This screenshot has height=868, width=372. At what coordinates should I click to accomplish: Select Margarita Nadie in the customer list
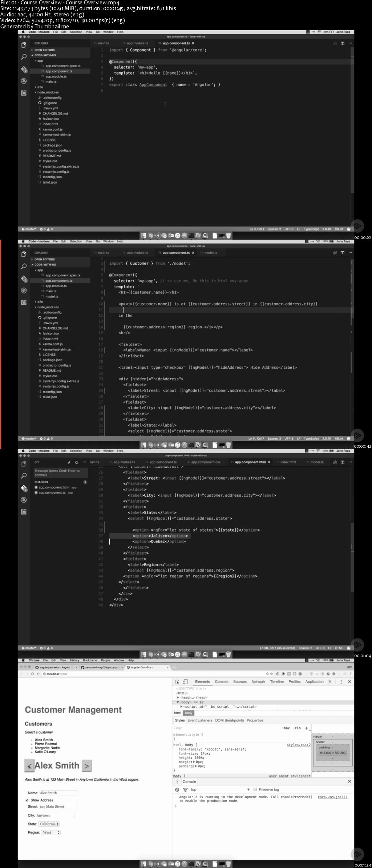coord(47,748)
